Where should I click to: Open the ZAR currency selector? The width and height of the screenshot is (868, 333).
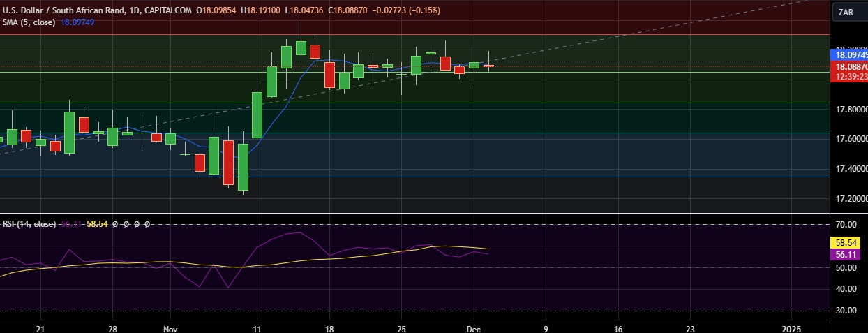pyautogui.click(x=849, y=12)
